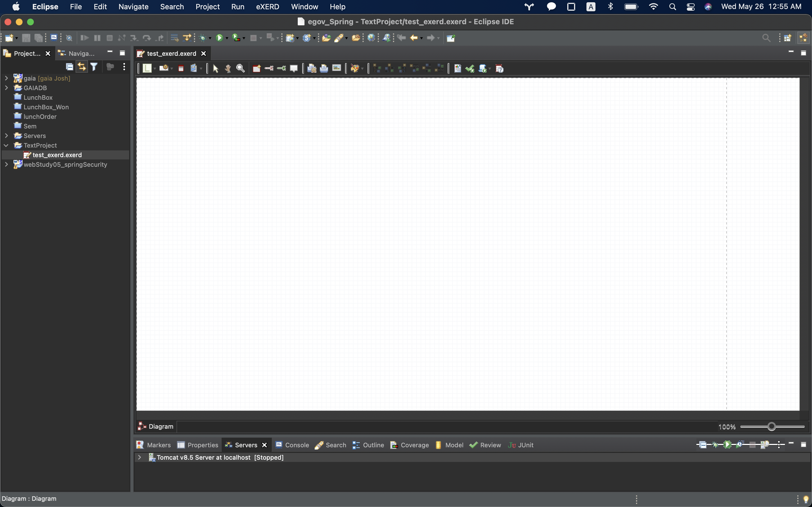Expand the gaia project node

[x=6, y=78]
